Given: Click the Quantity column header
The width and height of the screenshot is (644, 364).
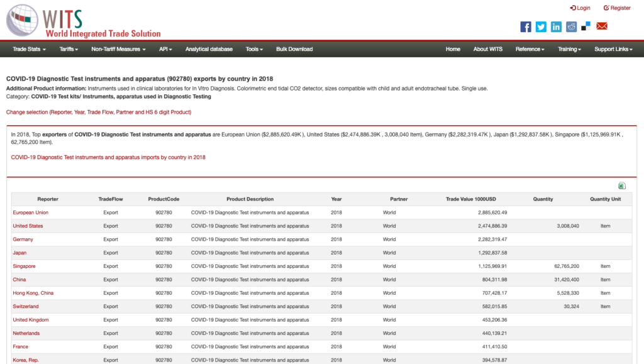Looking at the screenshot, I should (x=543, y=199).
